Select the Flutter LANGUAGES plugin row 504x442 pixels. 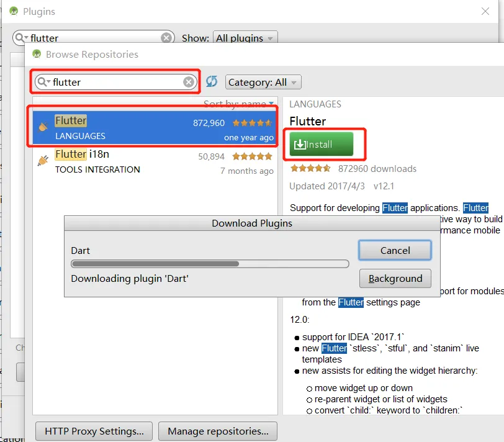[155, 128]
